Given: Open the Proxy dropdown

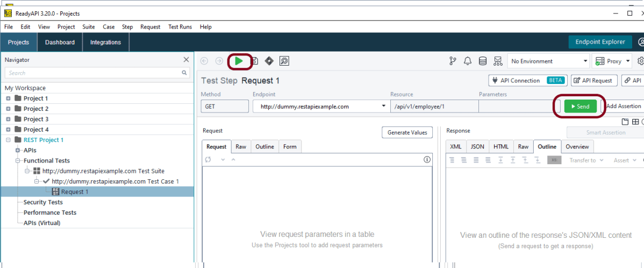Looking at the screenshot, I should [613, 61].
